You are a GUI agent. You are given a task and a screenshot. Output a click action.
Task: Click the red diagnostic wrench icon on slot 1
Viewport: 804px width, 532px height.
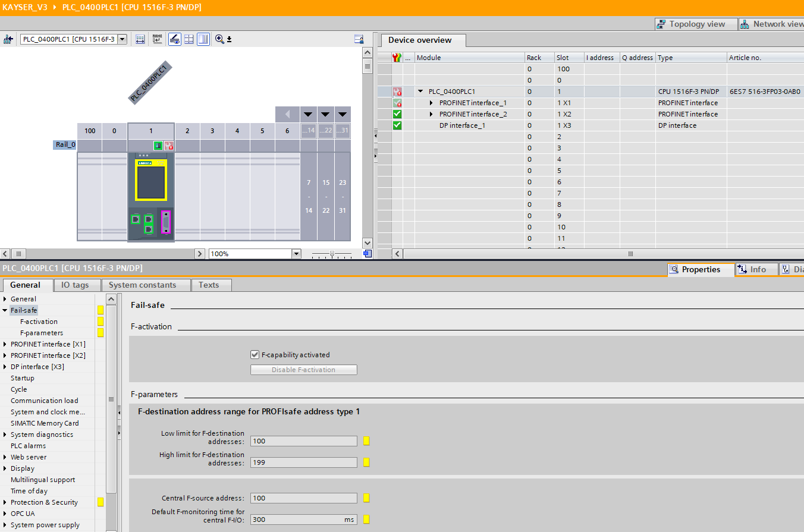pyautogui.click(x=169, y=146)
